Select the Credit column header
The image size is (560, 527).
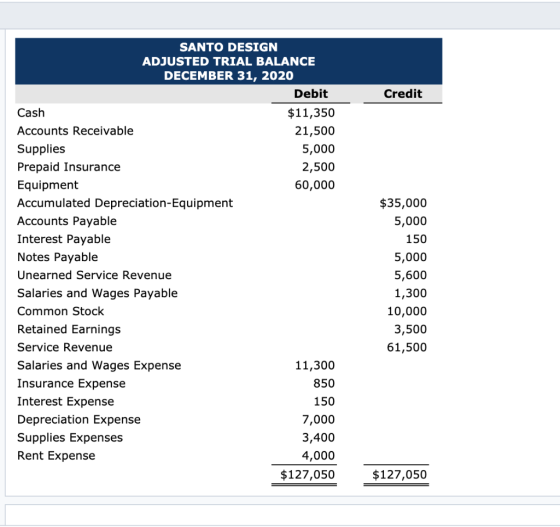(x=403, y=94)
